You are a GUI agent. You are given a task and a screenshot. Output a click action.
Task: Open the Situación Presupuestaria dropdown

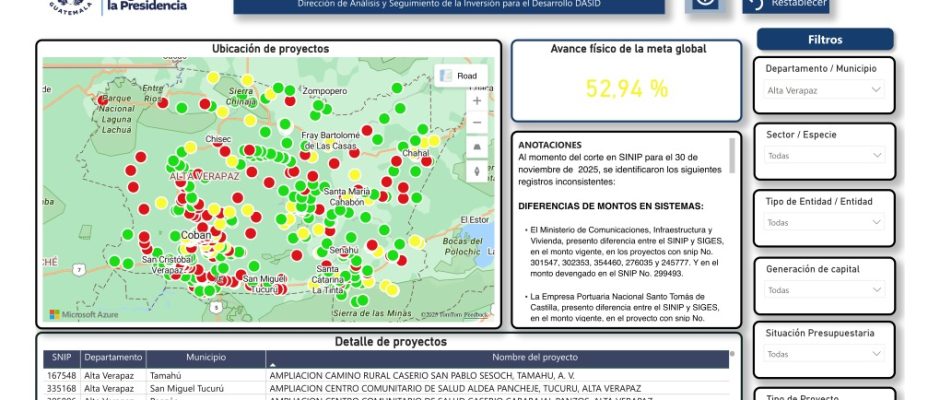(825, 354)
